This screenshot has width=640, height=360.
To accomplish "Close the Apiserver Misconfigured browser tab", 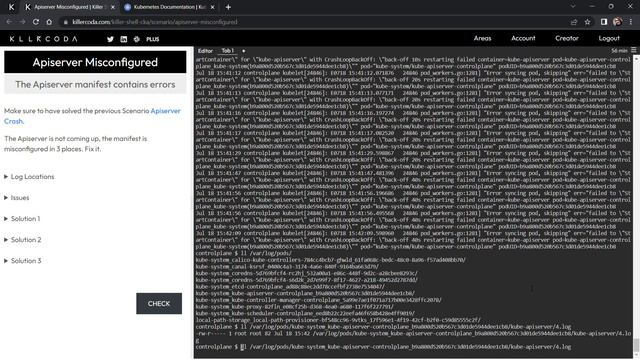I will click(x=113, y=7).
